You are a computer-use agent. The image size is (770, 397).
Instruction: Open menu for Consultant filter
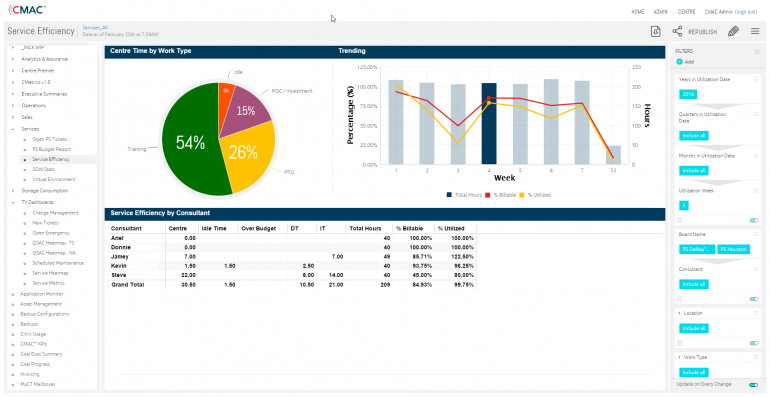coord(757,269)
